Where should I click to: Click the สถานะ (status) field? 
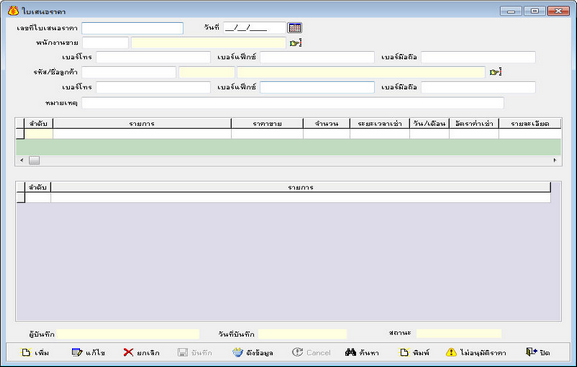[459, 334]
